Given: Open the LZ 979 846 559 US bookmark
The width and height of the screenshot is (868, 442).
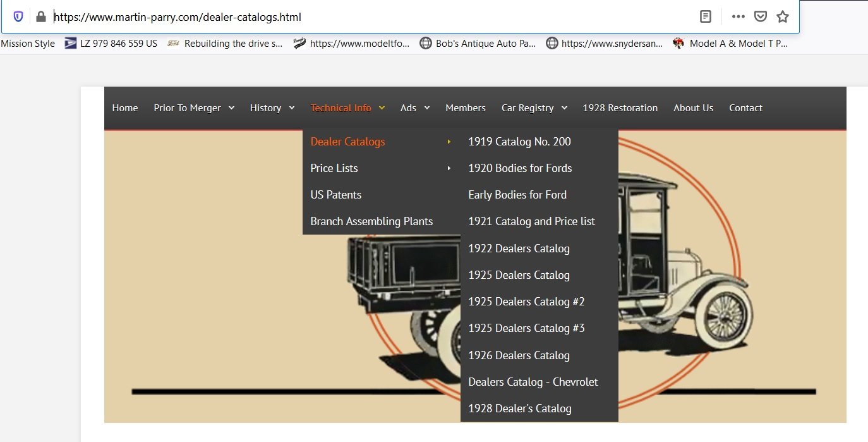Looking at the screenshot, I should [x=111, y=44].
